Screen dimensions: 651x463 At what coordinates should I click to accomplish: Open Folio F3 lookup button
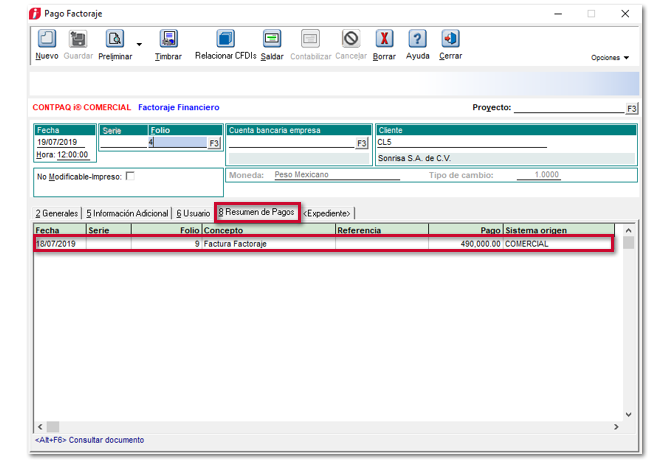tap(213, 143)
